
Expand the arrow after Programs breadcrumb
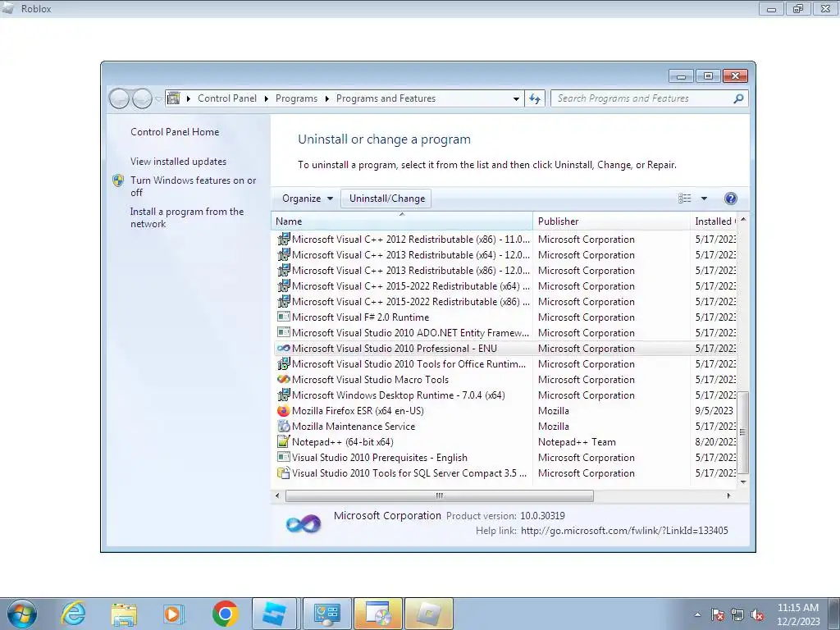tap(326, 98)
